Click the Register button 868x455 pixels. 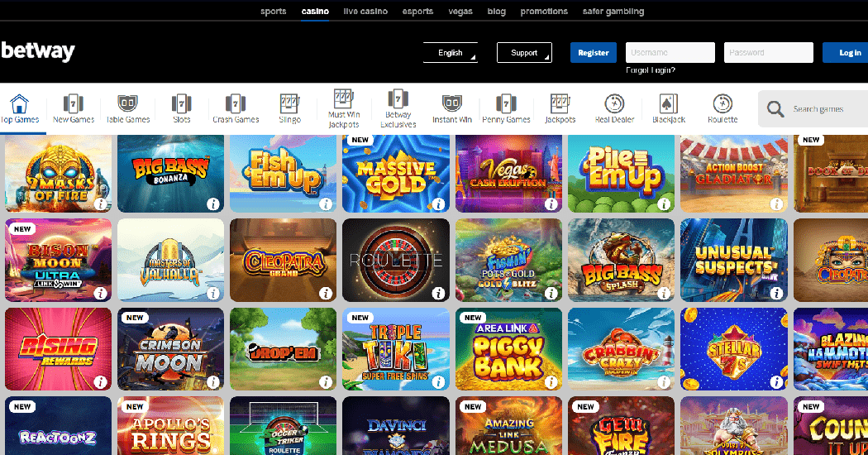594,53
